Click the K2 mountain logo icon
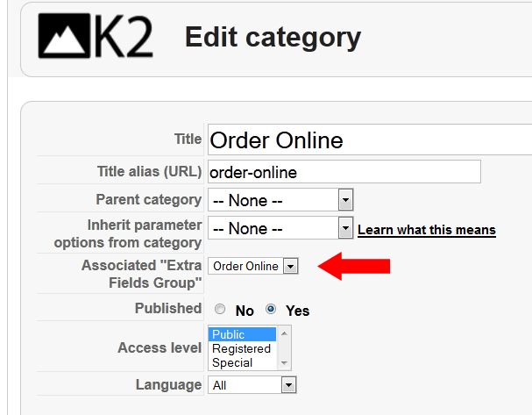The image size is (532, 415). (x=64, y=36)
